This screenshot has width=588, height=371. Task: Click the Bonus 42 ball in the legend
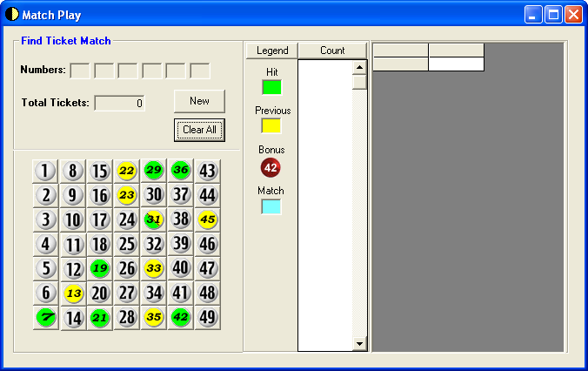tap(271, 167)
